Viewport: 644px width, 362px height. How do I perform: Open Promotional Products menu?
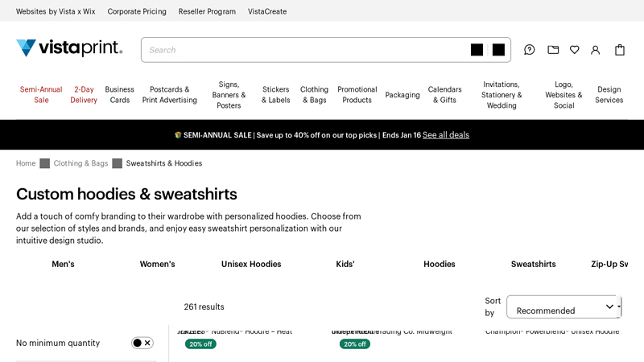(357, 95)
